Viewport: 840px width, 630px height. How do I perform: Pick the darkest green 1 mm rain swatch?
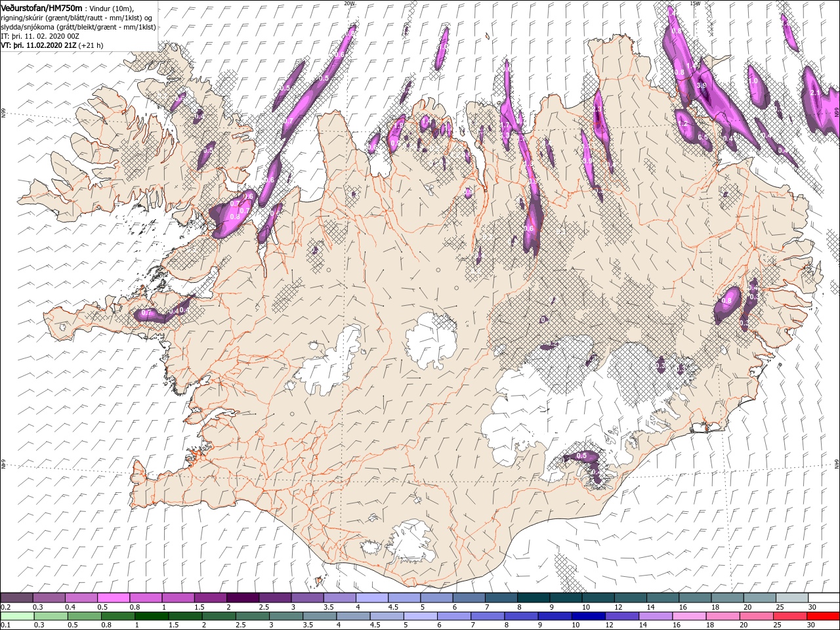(151, 617)
